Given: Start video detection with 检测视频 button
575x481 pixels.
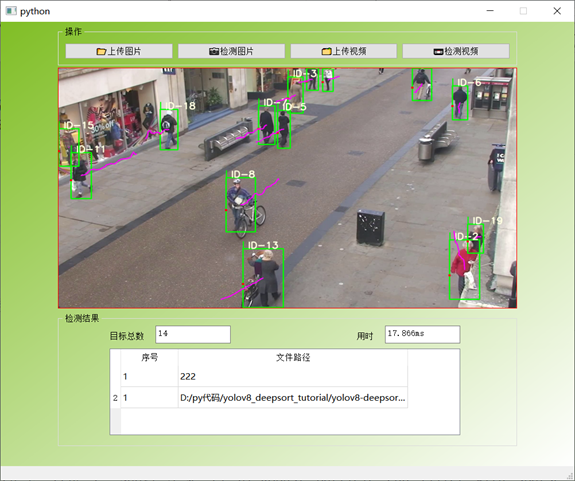Looking at the screenshot, I should 456,51.
